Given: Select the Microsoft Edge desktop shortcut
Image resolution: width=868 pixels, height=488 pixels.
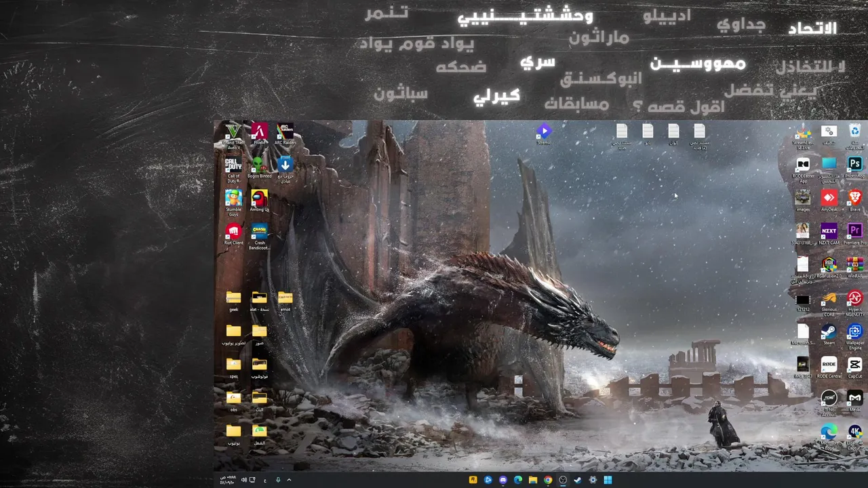Looking at the screenshot, I should (x=829, y=436).
